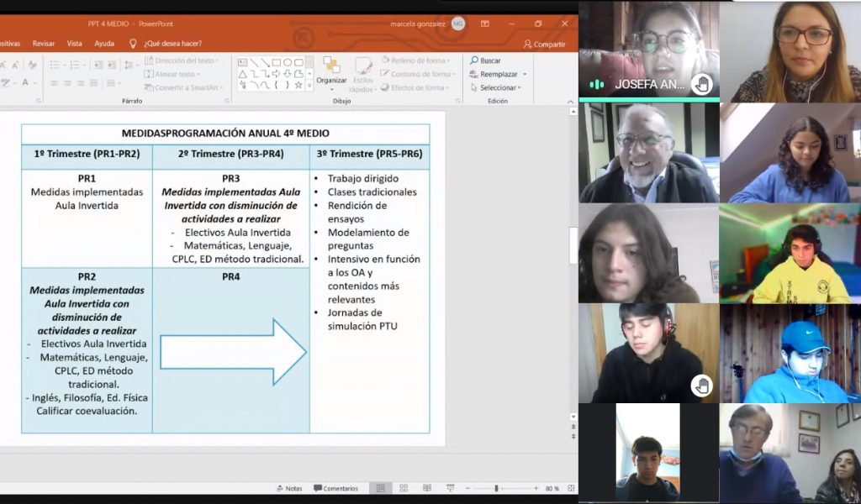Screen dimensions: 861x504
Task: Click Next Slide double-arrow button
Action: (573, 437)
